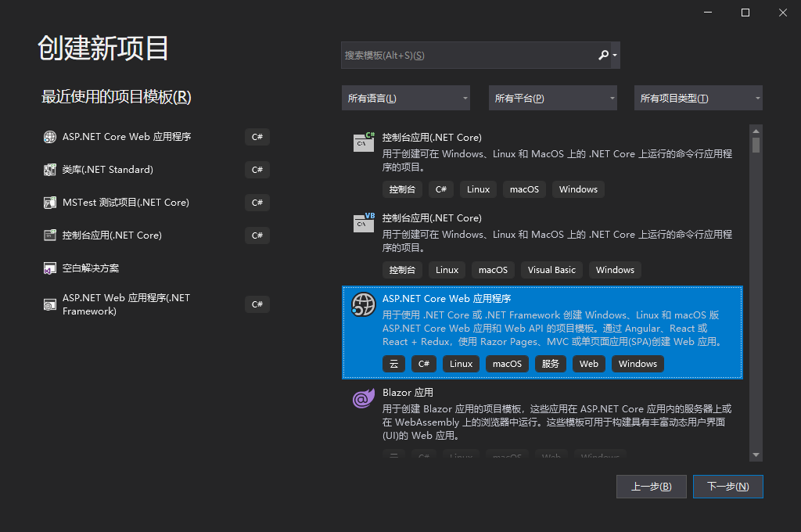The image size is (801, 532).
Task: Click C# badge beside MSTest 测试项目
Action: pos(257,203)
